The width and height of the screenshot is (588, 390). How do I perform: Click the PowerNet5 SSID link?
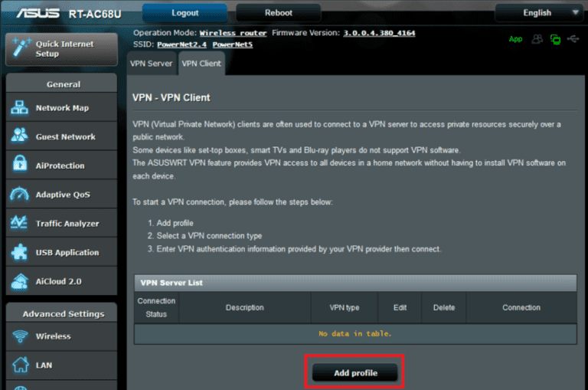click(x=233, y=44)
